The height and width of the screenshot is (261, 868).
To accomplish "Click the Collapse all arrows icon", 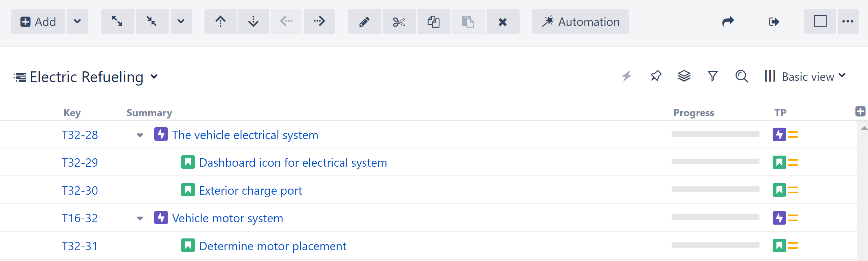I will pyautogui.click(x=152, y=22).
